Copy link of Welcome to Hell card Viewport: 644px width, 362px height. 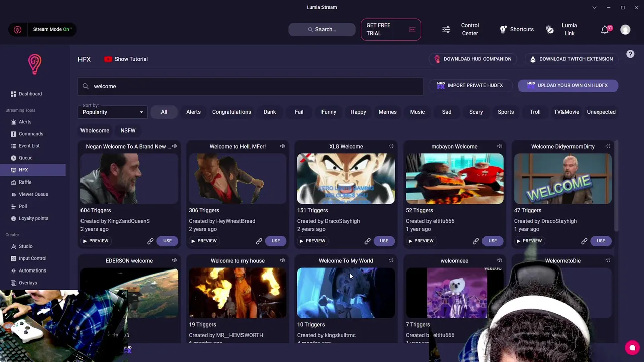coord(259,241)
